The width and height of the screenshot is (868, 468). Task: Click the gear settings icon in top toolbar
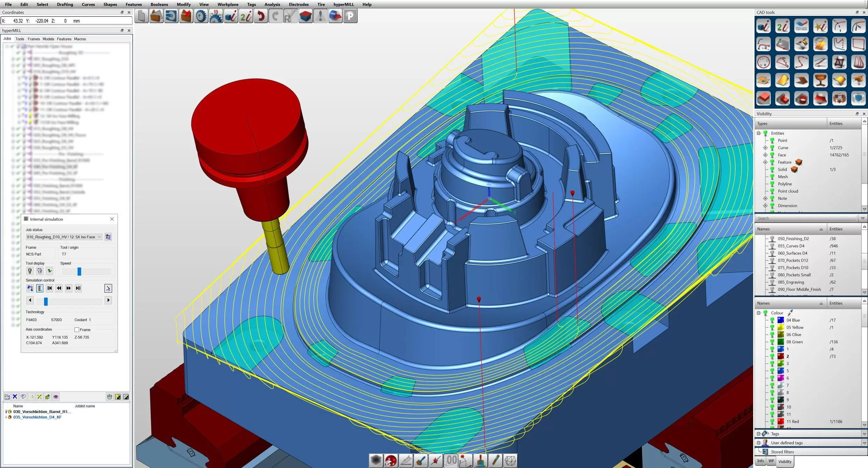coord(201,16)
